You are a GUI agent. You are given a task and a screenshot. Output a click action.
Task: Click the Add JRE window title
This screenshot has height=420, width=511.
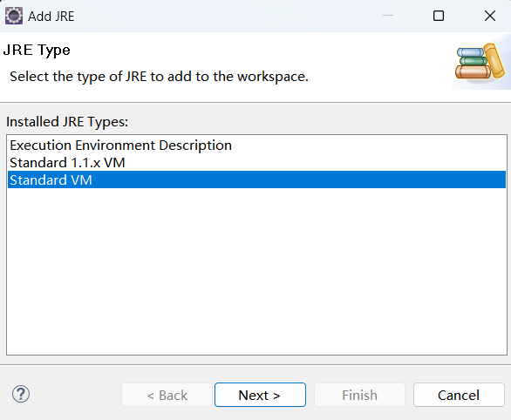tap(51, 17)
